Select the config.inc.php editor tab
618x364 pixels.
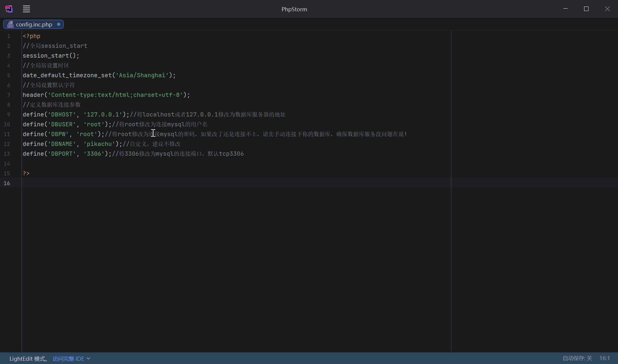(34, 24)
